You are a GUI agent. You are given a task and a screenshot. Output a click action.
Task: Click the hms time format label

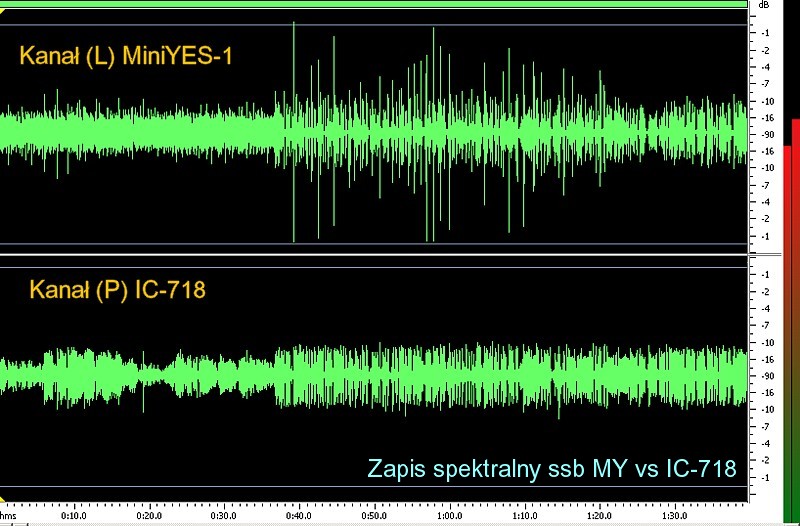pyautogui.click(x=8, y=518)
